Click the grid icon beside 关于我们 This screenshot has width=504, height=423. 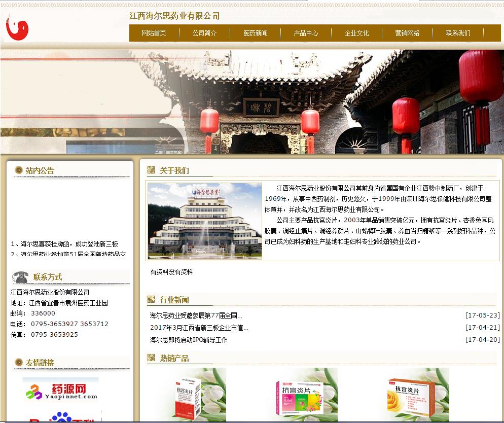click(x=151, y=170)
